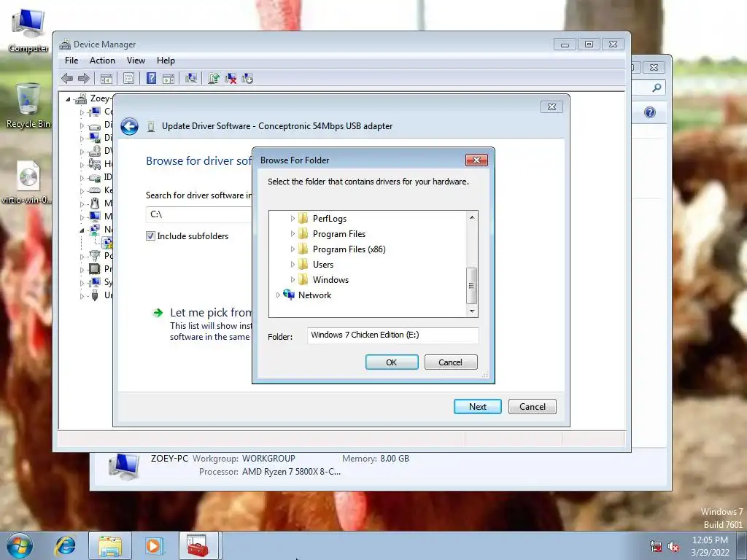Click Scan for hardware changes toolbar icon
Viewport: 747px width, 560px height.
point(191,79)
